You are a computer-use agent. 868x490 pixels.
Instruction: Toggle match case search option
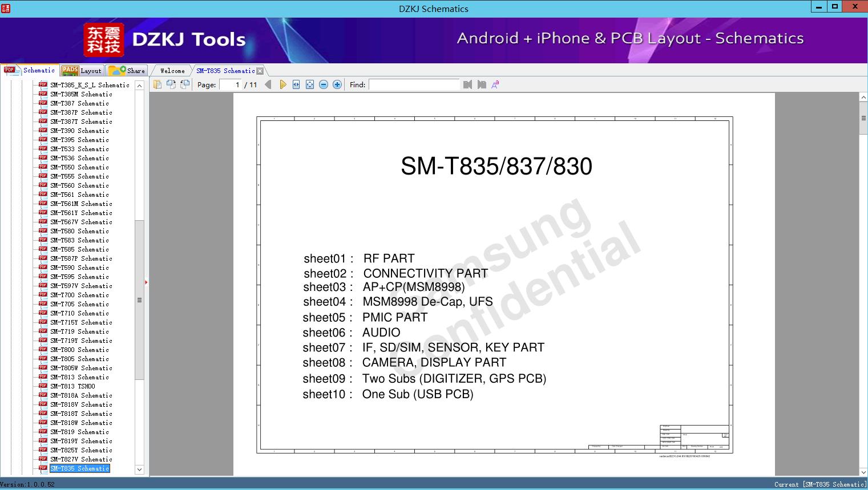(x=495, y=84)
